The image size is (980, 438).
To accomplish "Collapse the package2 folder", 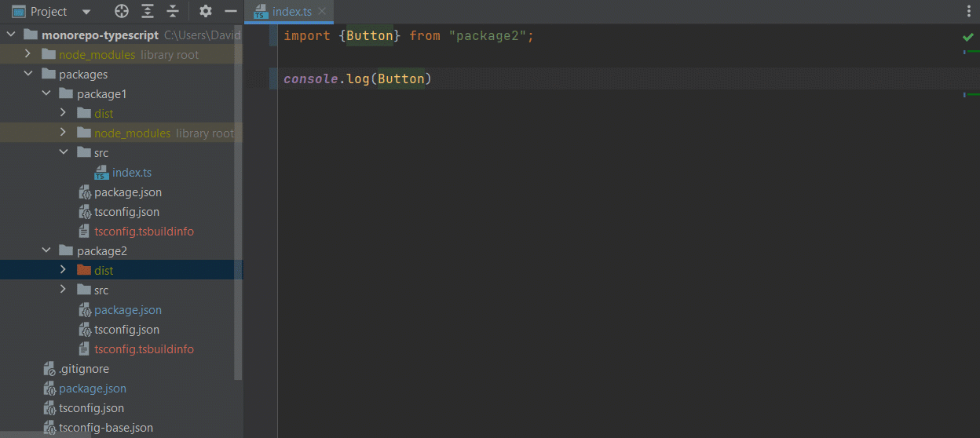I will click(46, 250).
